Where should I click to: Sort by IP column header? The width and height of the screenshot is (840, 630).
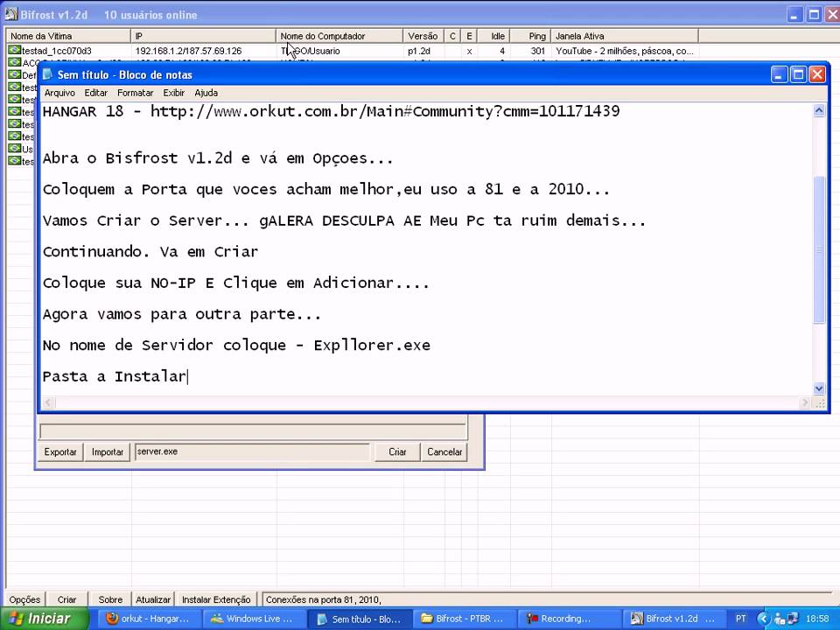[x=203, y=36]
